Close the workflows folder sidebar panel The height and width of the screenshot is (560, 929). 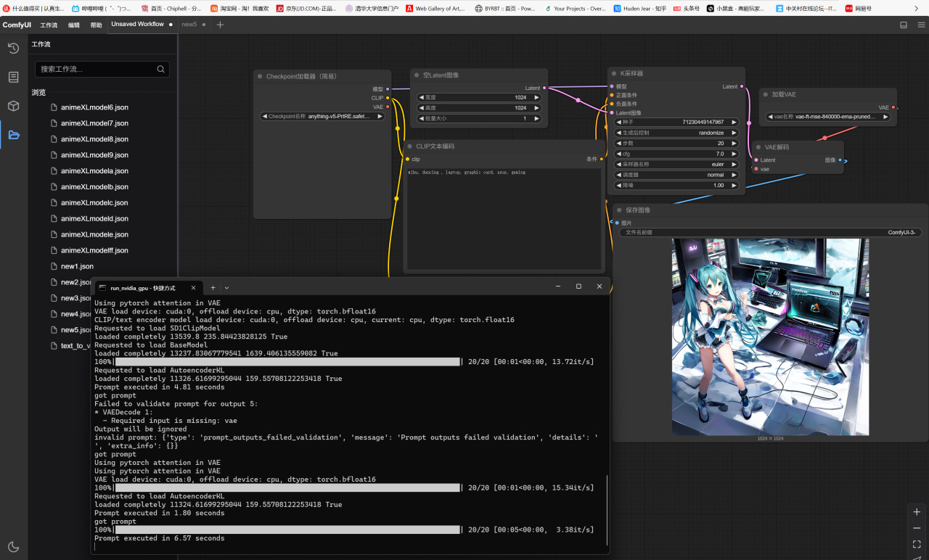point(13,135)
